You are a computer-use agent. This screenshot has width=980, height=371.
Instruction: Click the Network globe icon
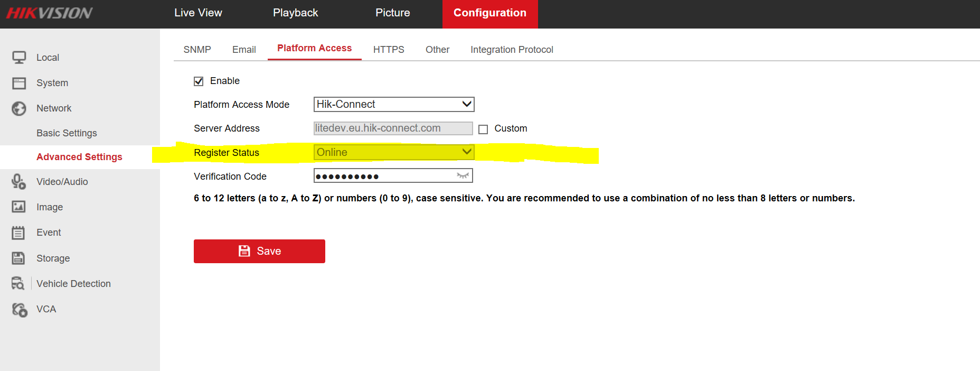(19, 108)
